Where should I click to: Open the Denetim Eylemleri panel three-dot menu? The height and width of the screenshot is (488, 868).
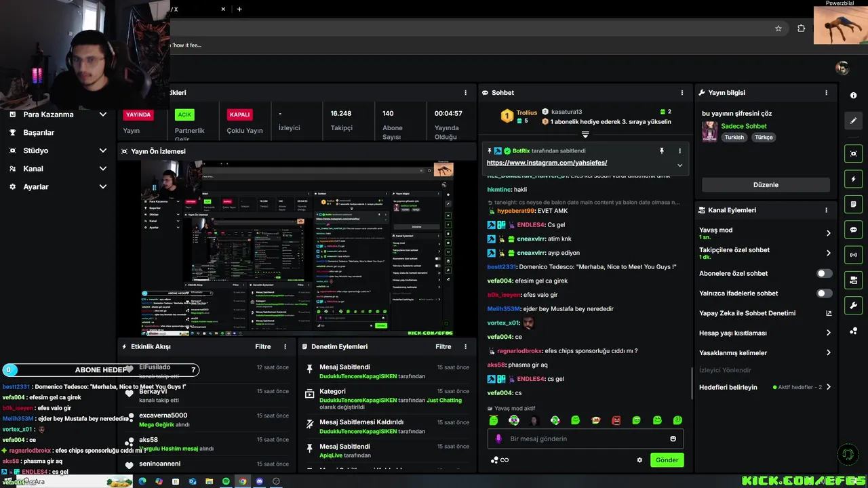pos(465,346)
